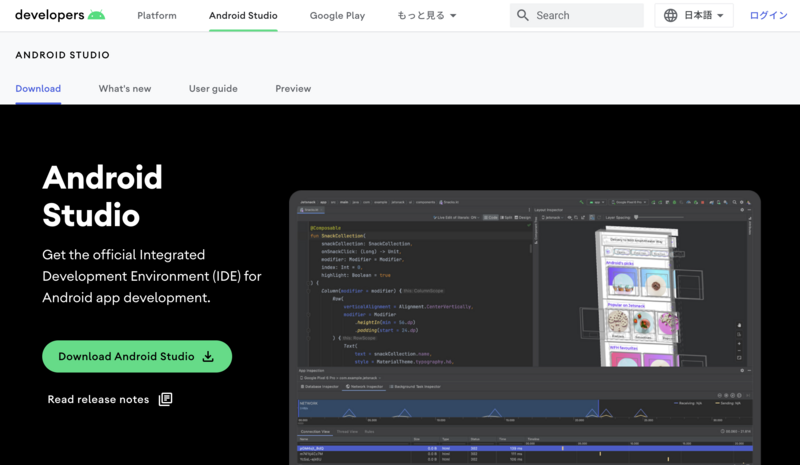Click the globe language icon
Viewport: 800px width, 465px height.
pyautogui.click(x=670, y=15)
